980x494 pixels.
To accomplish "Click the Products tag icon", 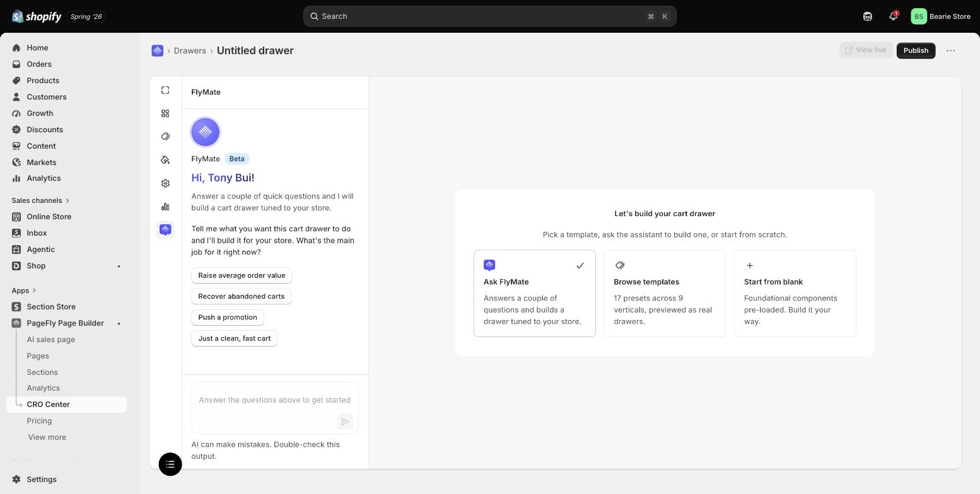I will [16, 81].
